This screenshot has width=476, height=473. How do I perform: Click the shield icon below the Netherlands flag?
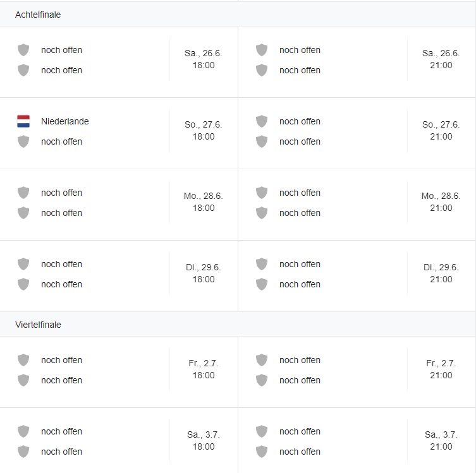point(23,141)
